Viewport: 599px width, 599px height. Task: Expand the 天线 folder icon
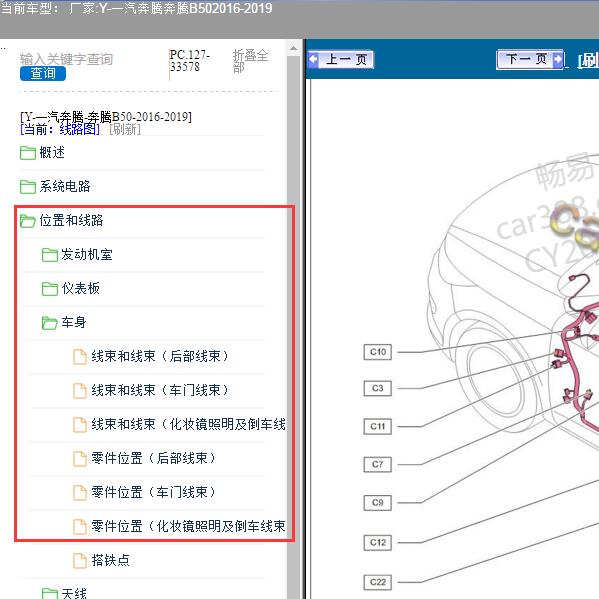click(x=50, y=593)
